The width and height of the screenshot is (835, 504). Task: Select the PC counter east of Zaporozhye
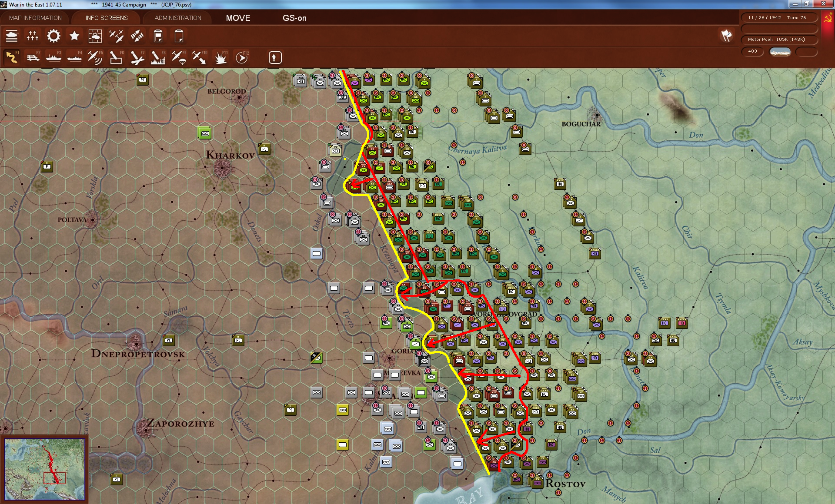[x=291, y=410]
